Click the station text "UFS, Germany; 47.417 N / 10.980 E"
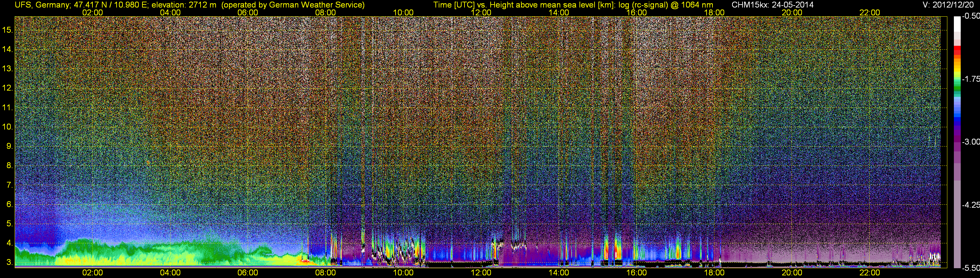 point(82,5)
